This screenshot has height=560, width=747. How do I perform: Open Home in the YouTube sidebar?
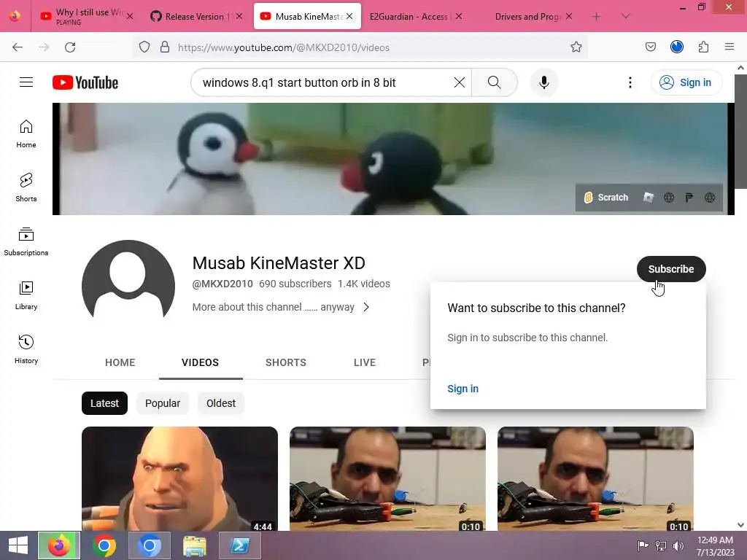click(x=26, y=134)
